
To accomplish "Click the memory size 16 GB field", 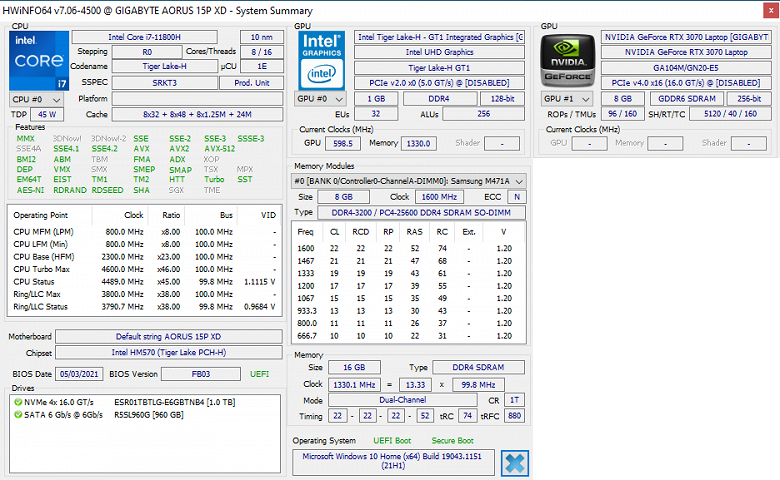I will [354, 368].
